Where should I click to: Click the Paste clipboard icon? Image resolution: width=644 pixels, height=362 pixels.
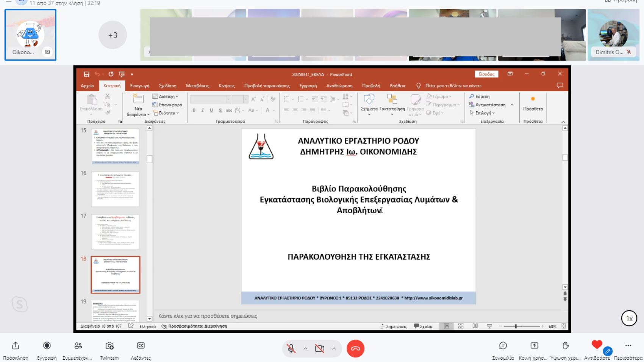(x=91, y=100)
